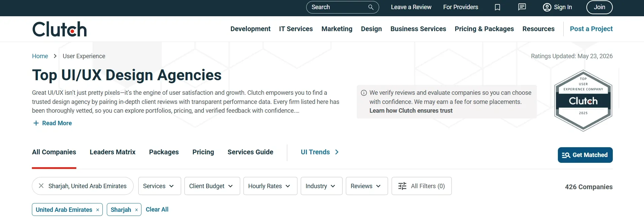The height and width of the screenshot is (221, 644).
Task: Open the messages chat icon
Action: coord(522,7)
